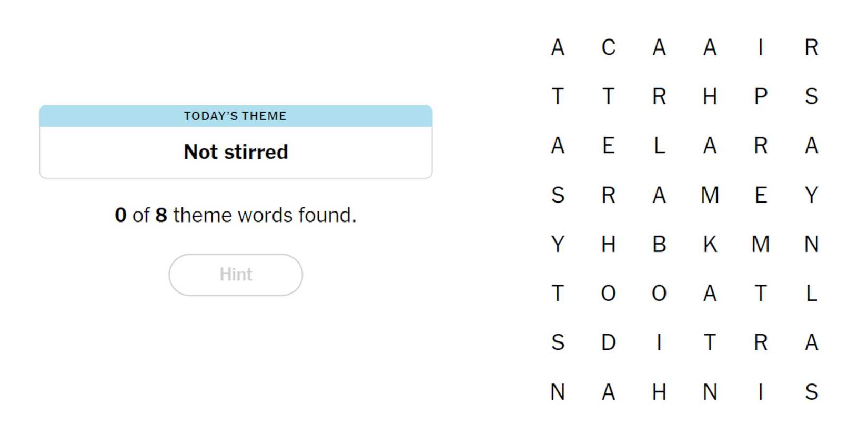Pick the letter K in the grid
Viewport: 868px width, 434px height.
710,244
